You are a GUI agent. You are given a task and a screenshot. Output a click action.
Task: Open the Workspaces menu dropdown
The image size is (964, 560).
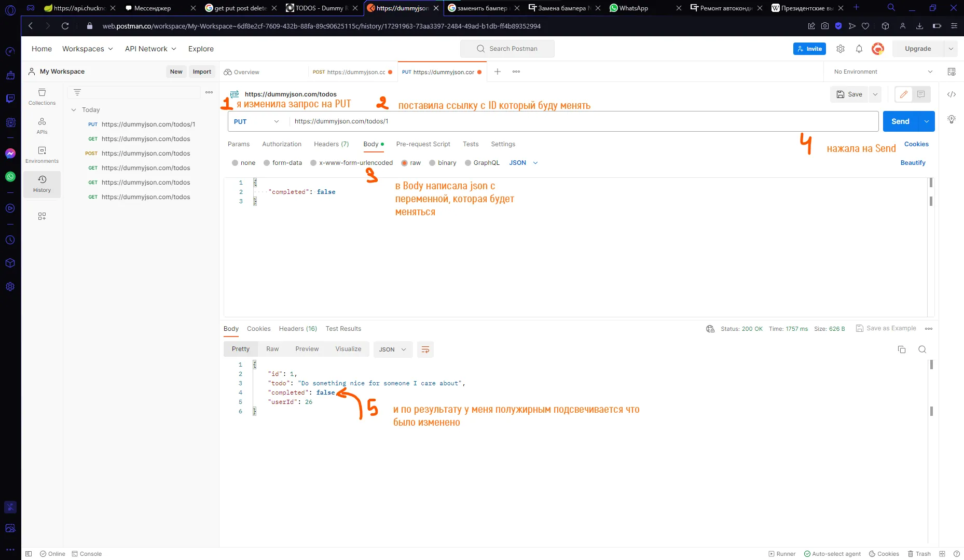click(87, 49)
